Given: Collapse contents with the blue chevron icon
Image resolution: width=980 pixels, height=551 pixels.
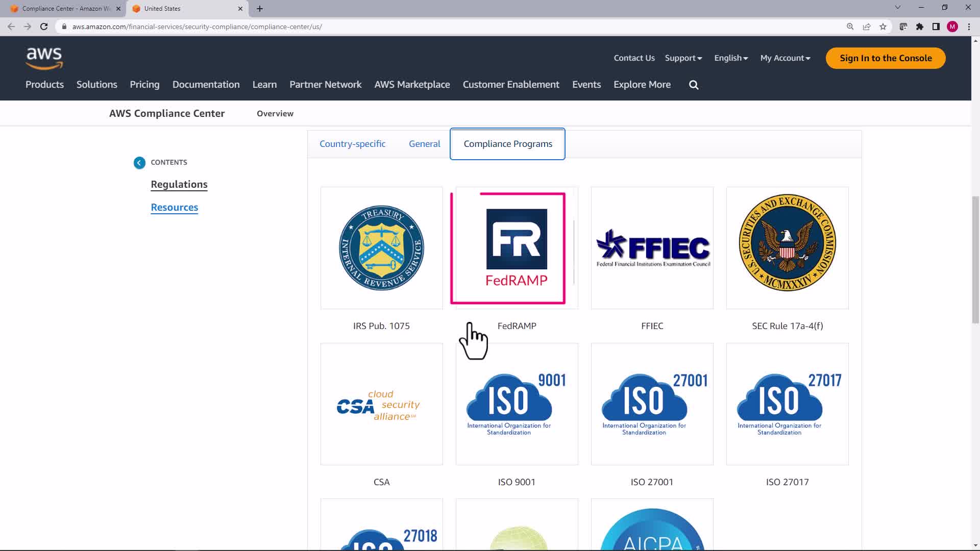Looking at the screenshot, I should (x=139, y=162).
